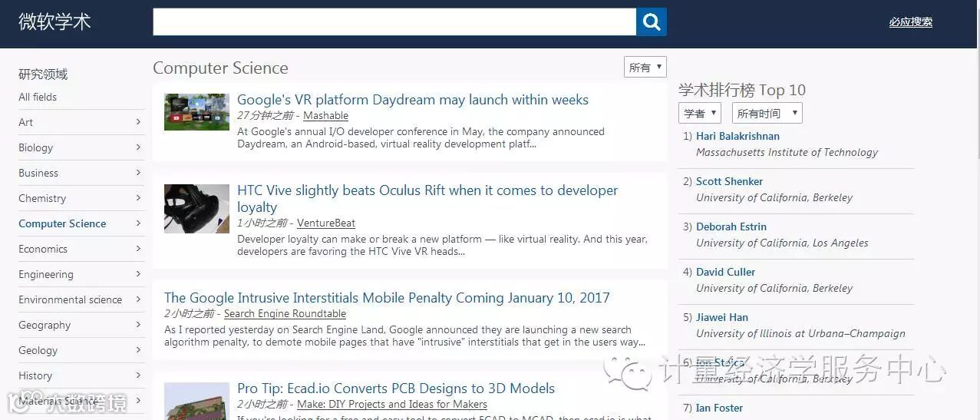
Task: Open the 微软学术 home logo
Action: (x=54, y=21)
